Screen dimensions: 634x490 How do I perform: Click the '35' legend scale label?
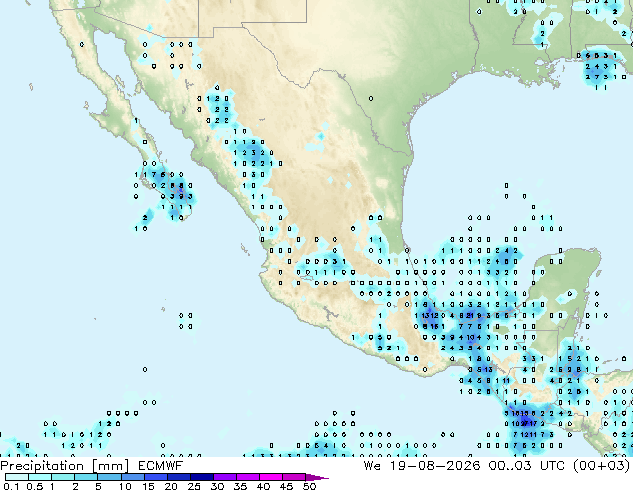point(240,486)
